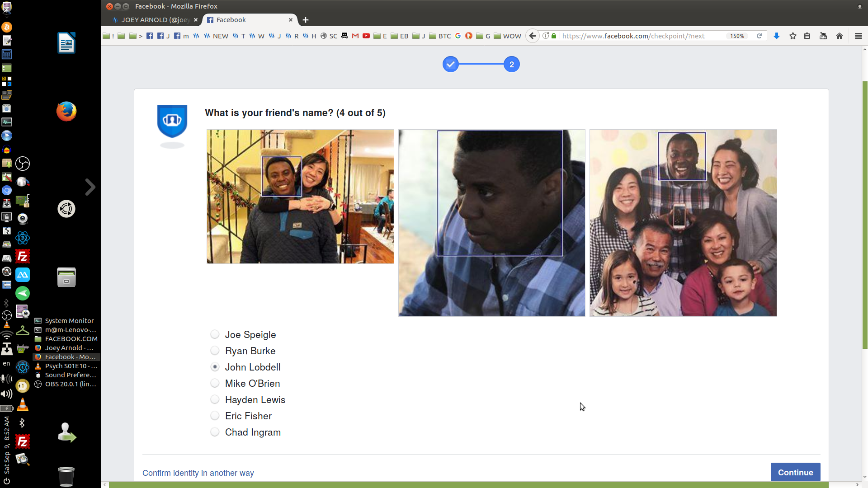868x488 pixels.
Task: Select Chad Ingram as the answer
Action: [x=215, y=432]
